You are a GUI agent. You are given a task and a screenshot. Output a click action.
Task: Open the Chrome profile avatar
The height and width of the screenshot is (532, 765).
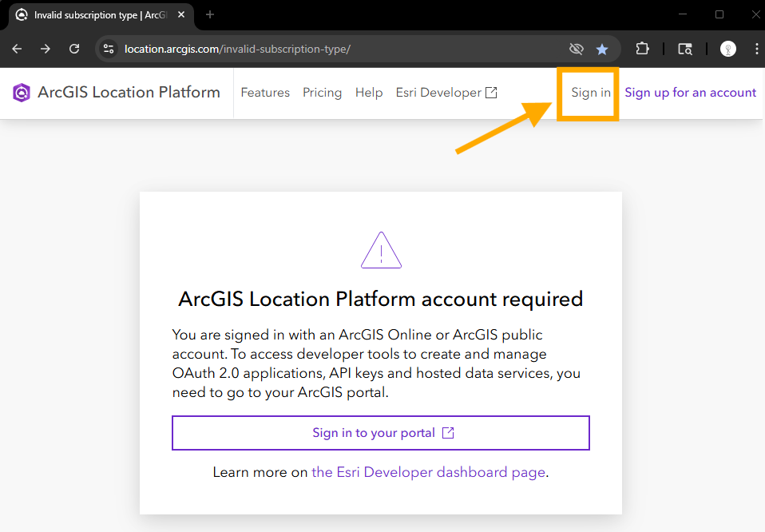click(x=728, y=49)
